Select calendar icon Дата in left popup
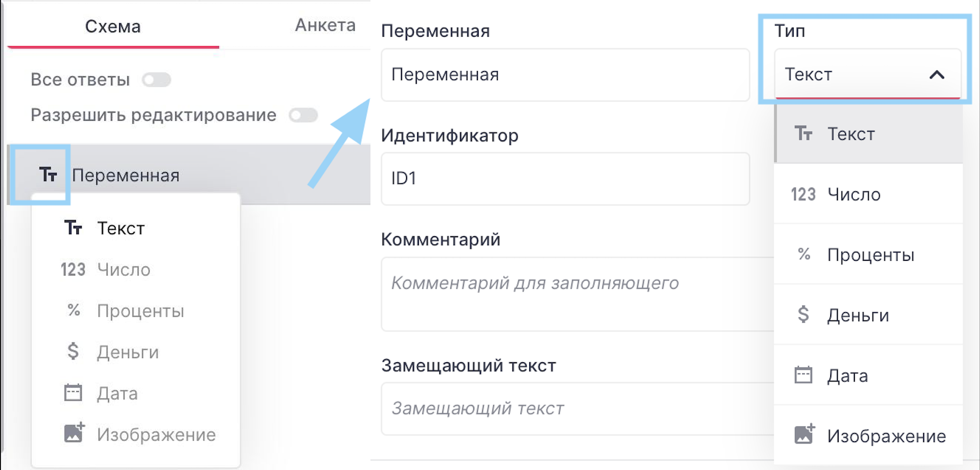 pos(73,392)
